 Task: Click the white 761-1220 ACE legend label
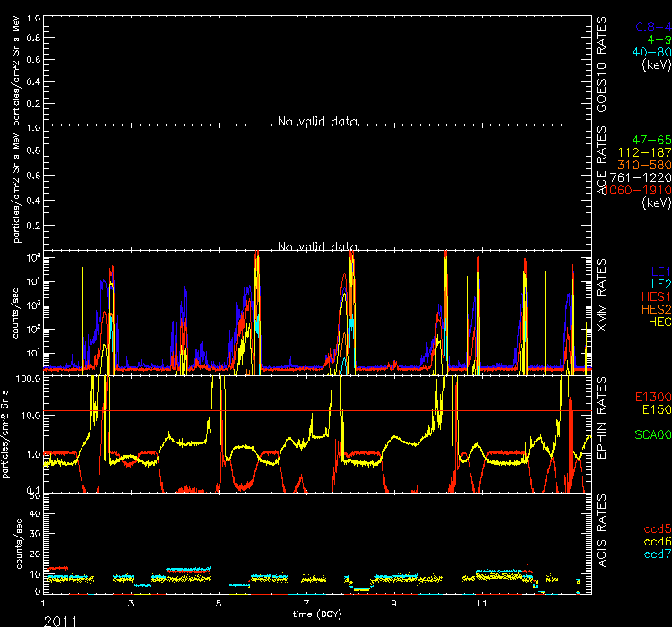[644, 178]
